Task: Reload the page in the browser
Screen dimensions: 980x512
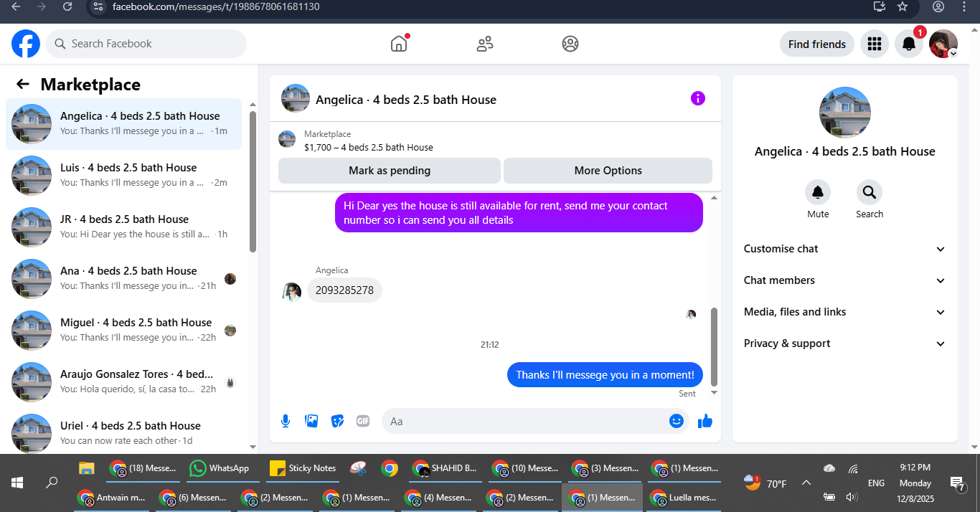Action: coord(67,6)
